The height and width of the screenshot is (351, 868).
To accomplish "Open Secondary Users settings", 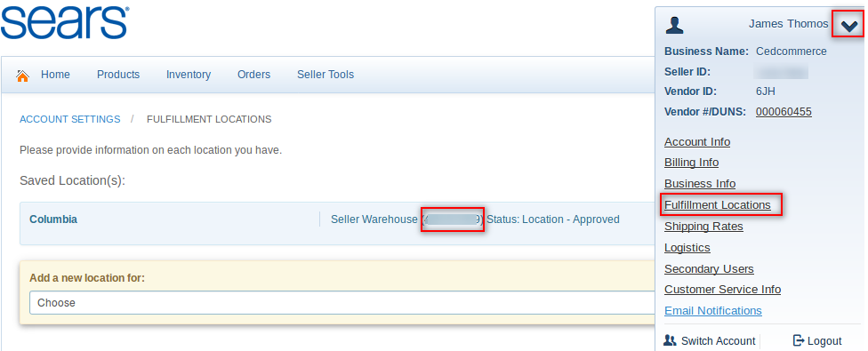I will 709,268.
